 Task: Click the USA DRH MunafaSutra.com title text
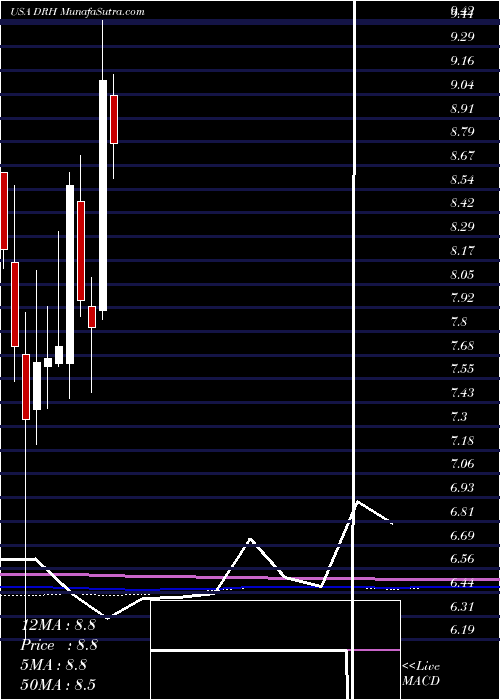[x=78, y=12]
